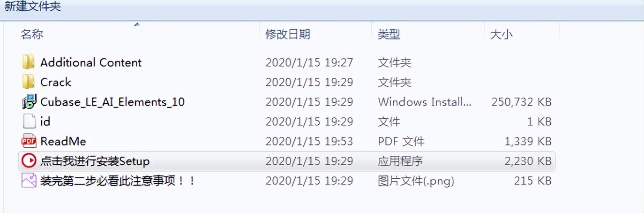Click the blank id file icon

29,122
